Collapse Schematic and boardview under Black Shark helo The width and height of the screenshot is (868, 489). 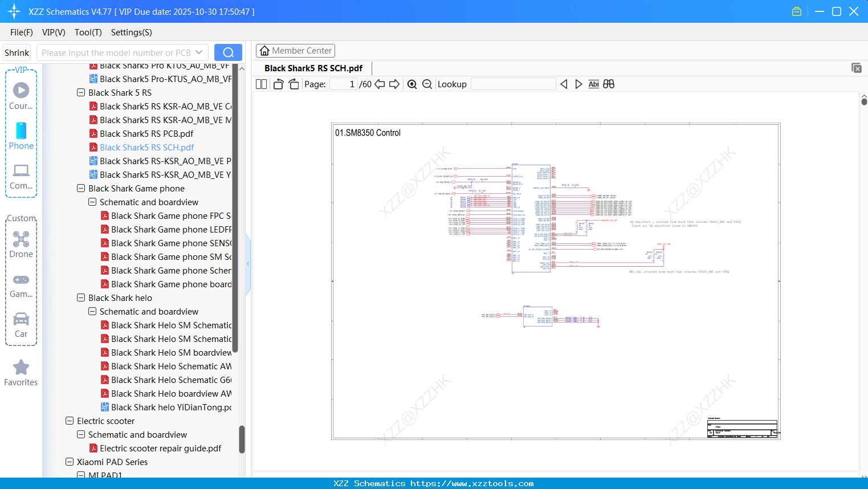point(92,311)
